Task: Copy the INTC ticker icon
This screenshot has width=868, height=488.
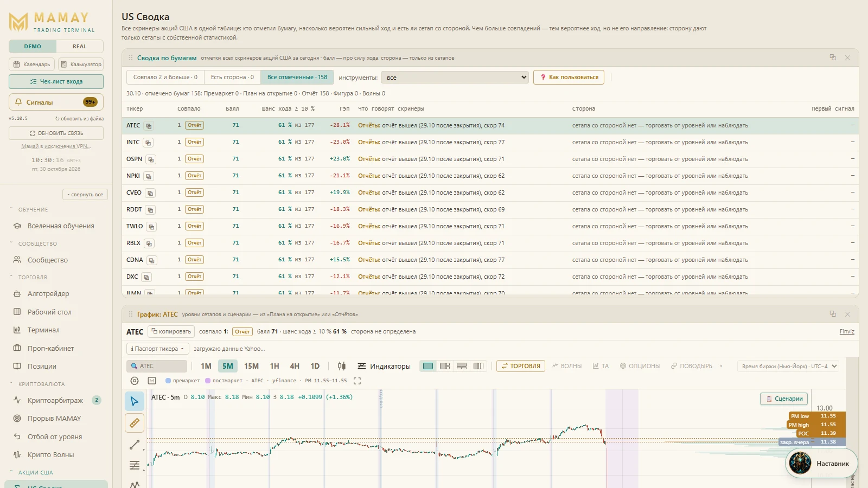Action: [x=148, y=143]
